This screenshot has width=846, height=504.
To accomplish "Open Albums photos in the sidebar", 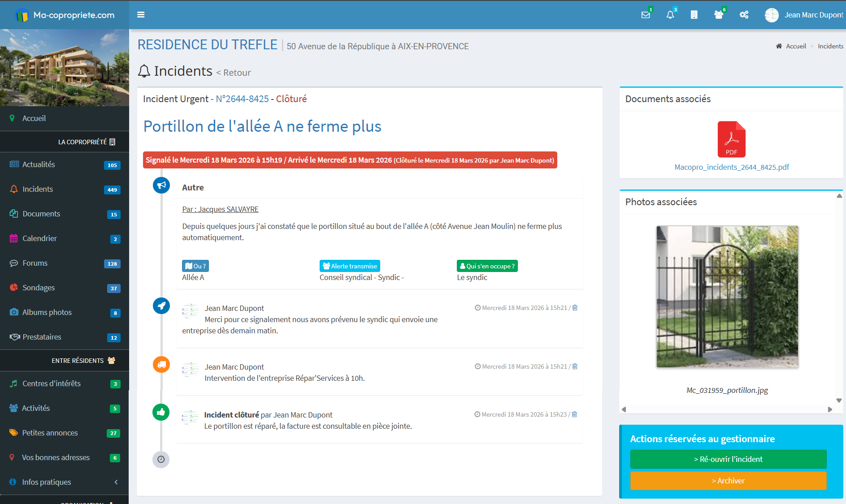I will coord(65,312).
